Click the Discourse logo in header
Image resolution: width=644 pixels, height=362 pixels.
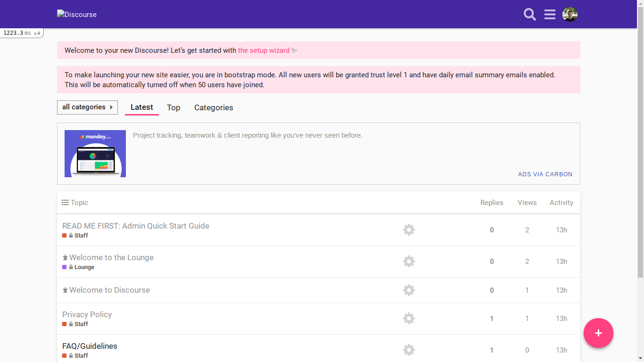77,15
